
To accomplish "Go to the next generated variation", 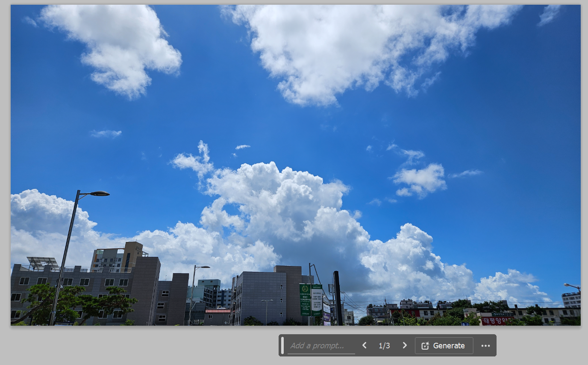I will (x=405, y=345).
